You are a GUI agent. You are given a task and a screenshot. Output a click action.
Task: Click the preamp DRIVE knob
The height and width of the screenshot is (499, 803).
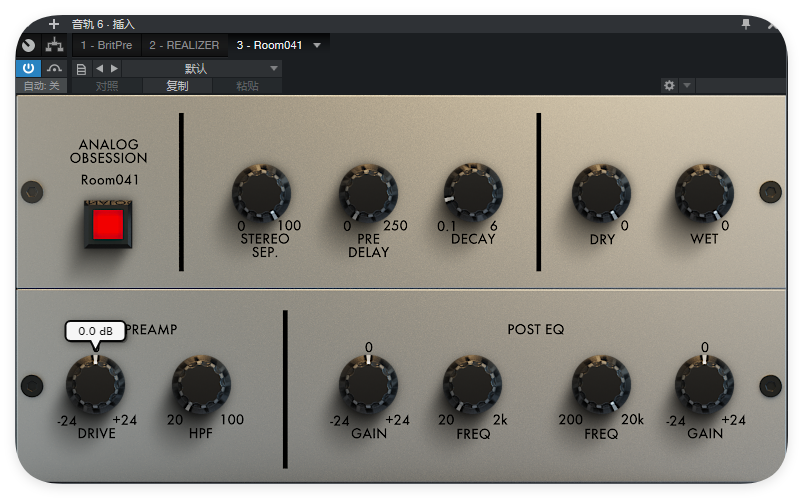pos(96,384)
